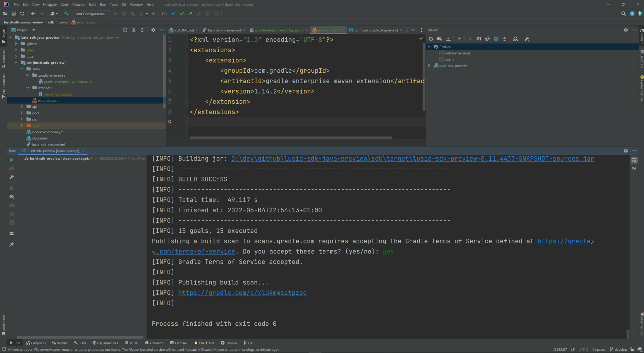Click Git Push green arrow

pyautogui.click(x=190, y=14)
